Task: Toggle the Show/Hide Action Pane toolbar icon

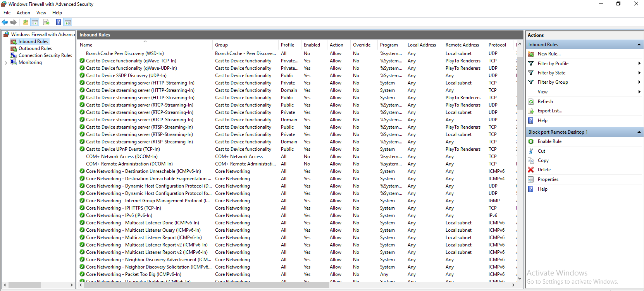Action: coord(68,22)
